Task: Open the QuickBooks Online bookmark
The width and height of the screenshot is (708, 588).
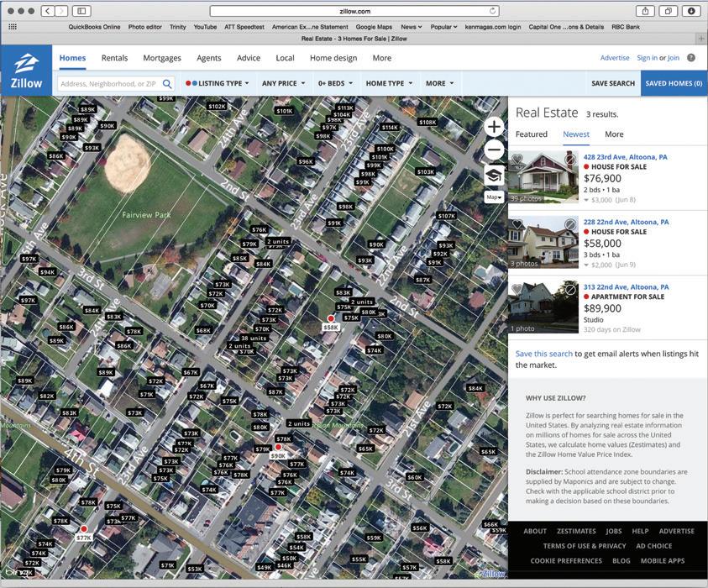Action: [94, 27]
